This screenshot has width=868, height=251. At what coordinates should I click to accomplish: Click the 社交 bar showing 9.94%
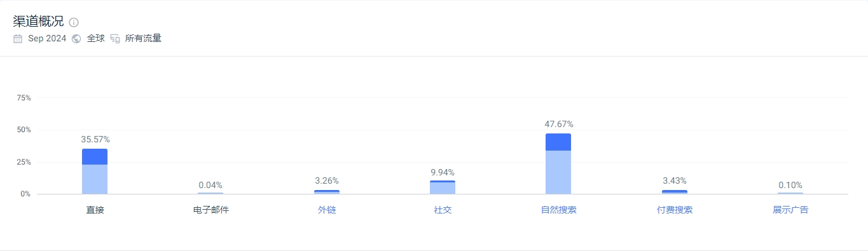tap(443, 187)
